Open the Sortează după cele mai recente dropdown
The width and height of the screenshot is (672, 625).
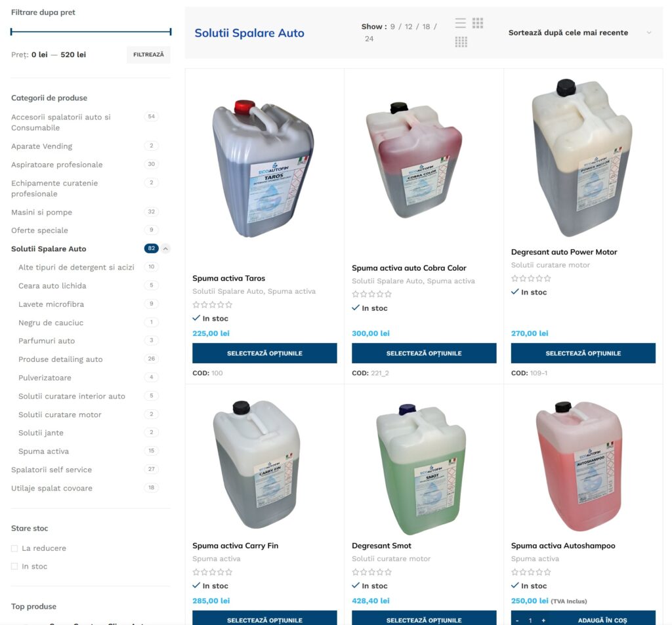tap(580, 33)
